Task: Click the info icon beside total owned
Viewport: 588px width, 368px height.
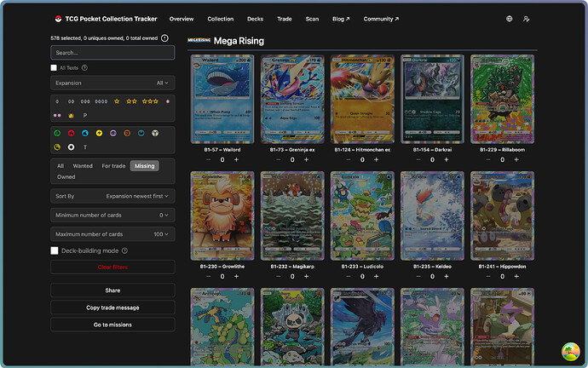Action: 164,37
